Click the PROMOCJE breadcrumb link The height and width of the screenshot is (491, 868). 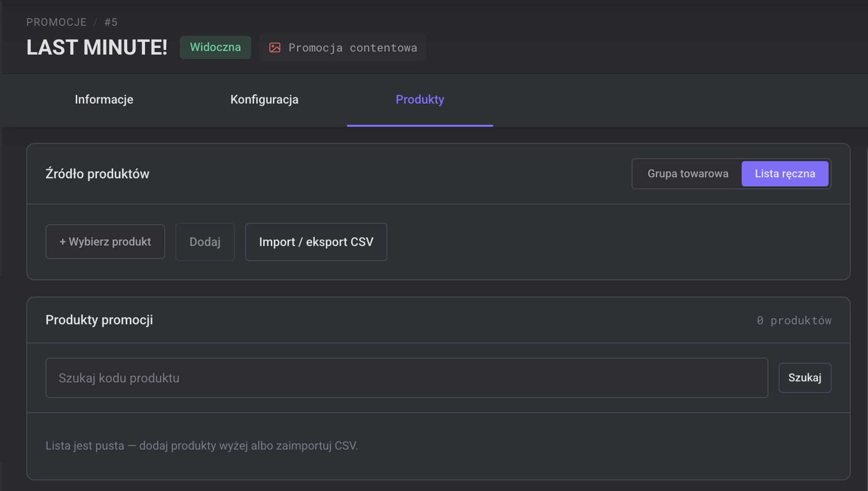click(57, 22)
